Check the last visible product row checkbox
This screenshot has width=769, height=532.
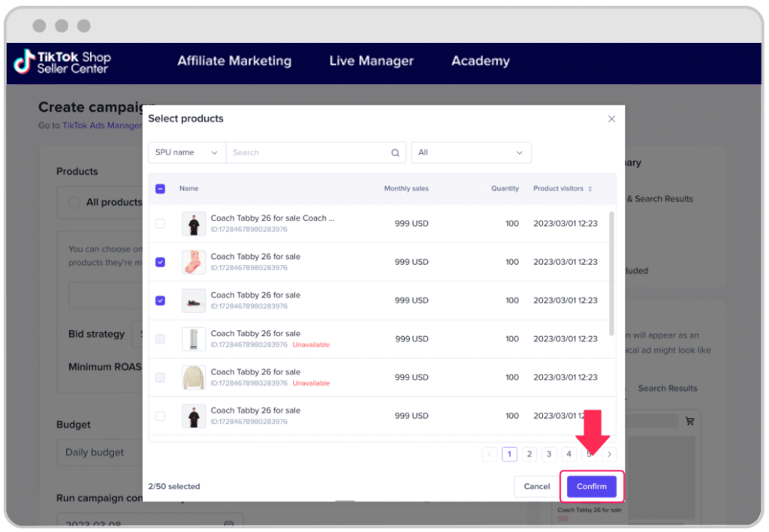coord(161,416)
